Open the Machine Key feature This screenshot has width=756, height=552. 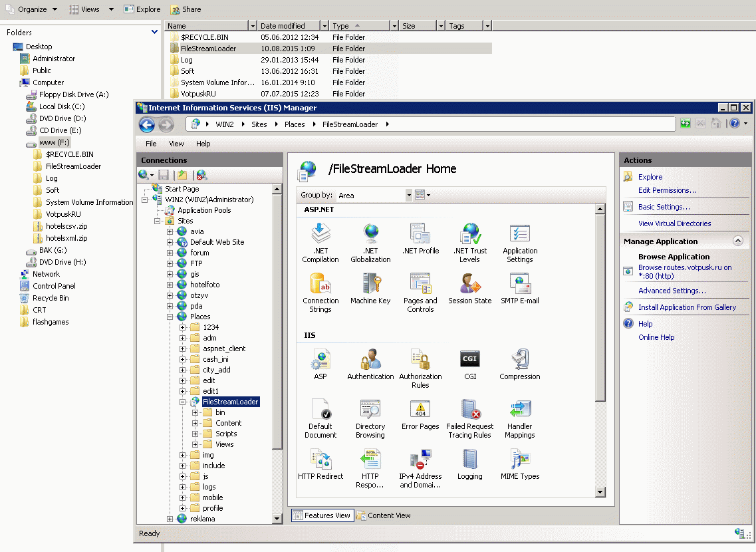[x=370, y=288]
